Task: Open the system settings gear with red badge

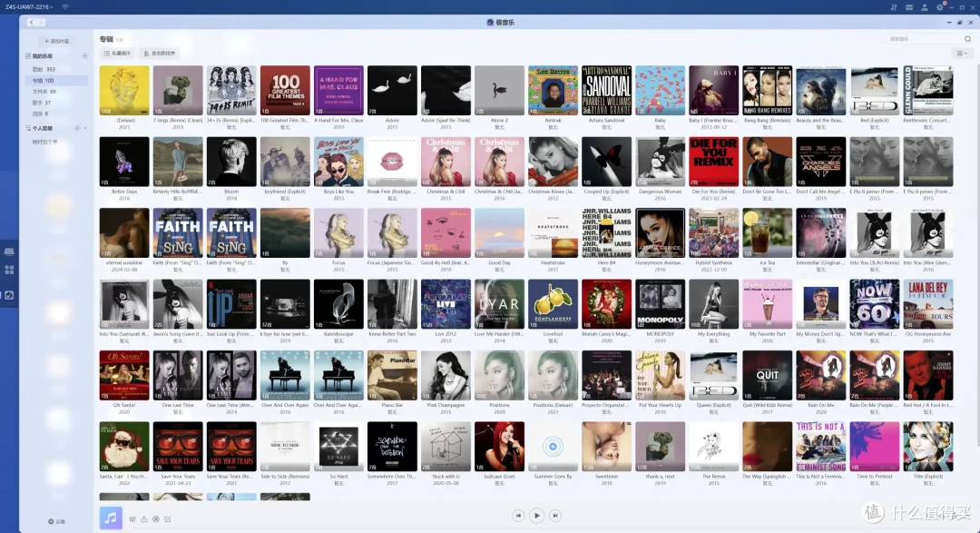Action: [940, 7]
